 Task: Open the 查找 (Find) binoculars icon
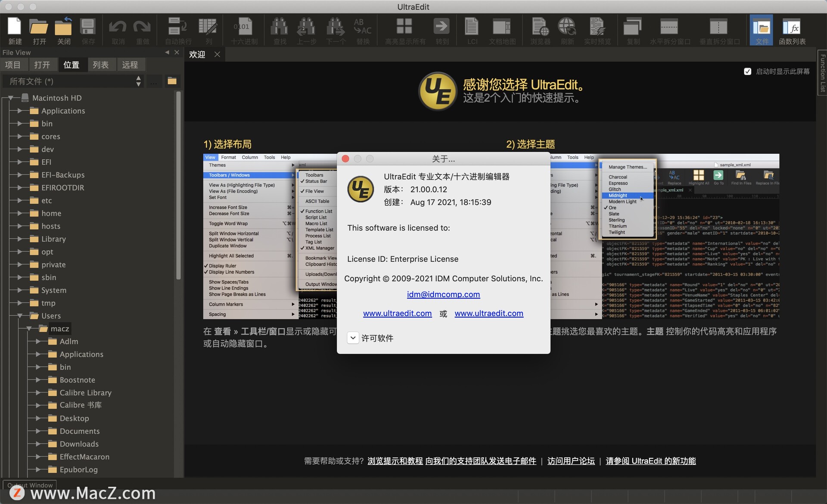point(280,30)
